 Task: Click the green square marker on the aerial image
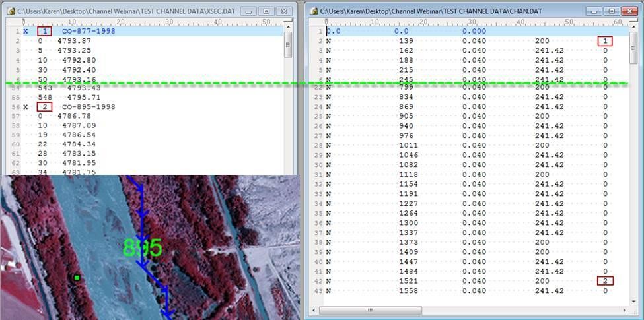[77, 278]
